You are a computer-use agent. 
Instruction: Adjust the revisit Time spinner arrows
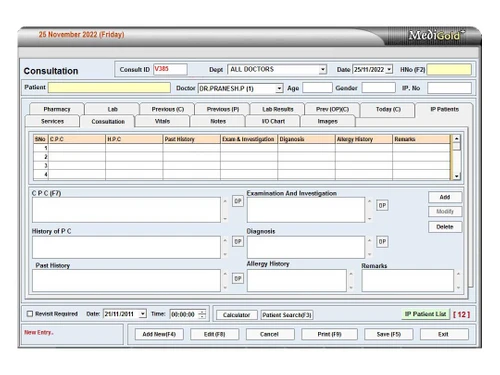[x=202, y=314]
